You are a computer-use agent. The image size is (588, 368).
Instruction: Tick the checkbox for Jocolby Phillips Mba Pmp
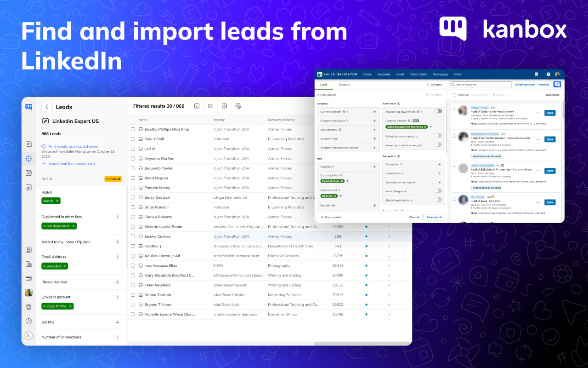(133, 129)
